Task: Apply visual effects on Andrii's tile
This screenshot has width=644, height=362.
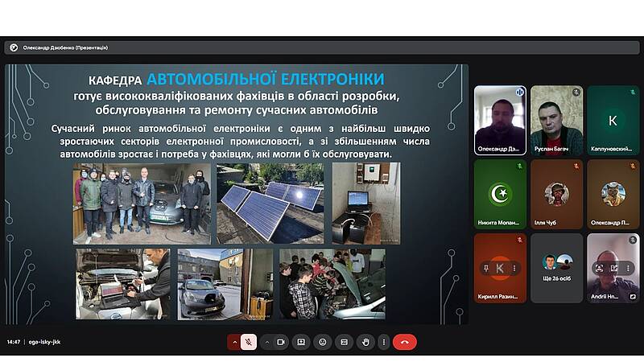Action: click(613, 267)
